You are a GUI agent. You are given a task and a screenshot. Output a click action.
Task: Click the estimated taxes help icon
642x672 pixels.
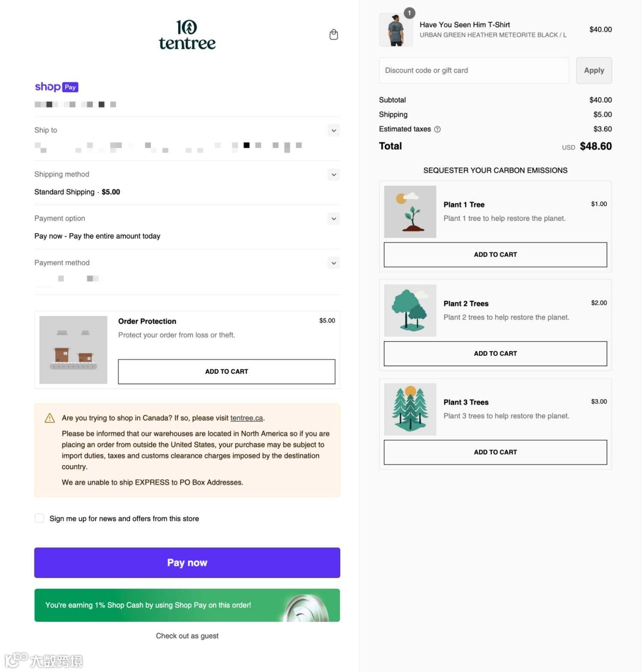click(437, 129)
